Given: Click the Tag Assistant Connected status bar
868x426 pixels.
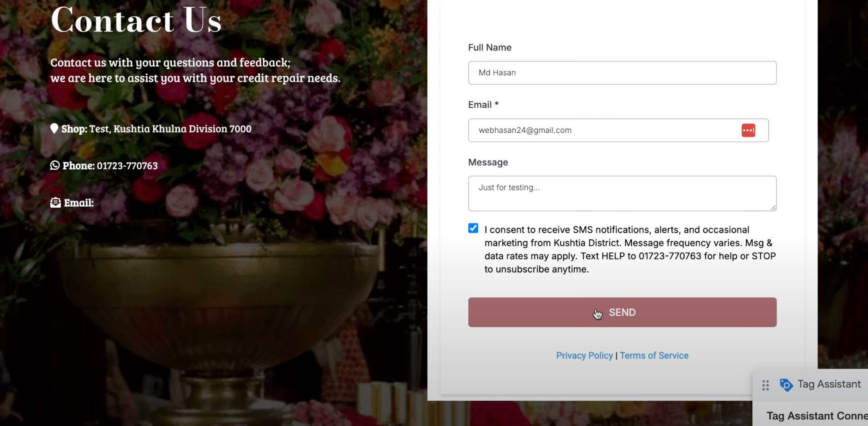Looking at the screenshot, I should (x=817, y=415).
